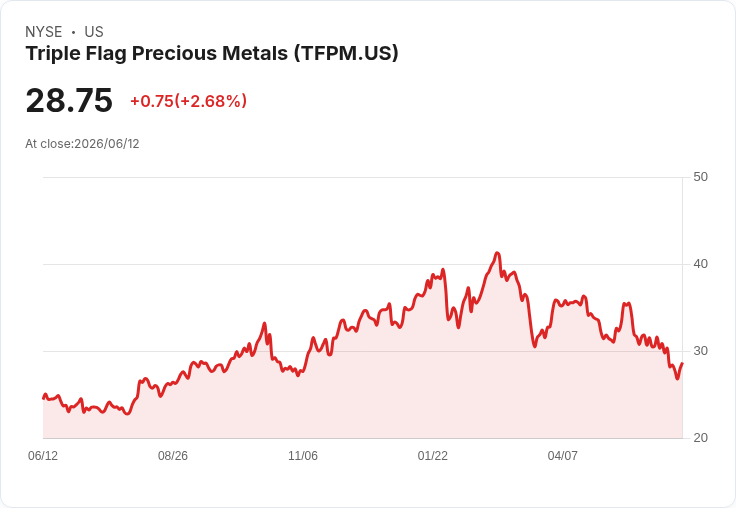Click the US market label
Image resolution: width=736 pixels, height=508 pixels.
point(94,32)
